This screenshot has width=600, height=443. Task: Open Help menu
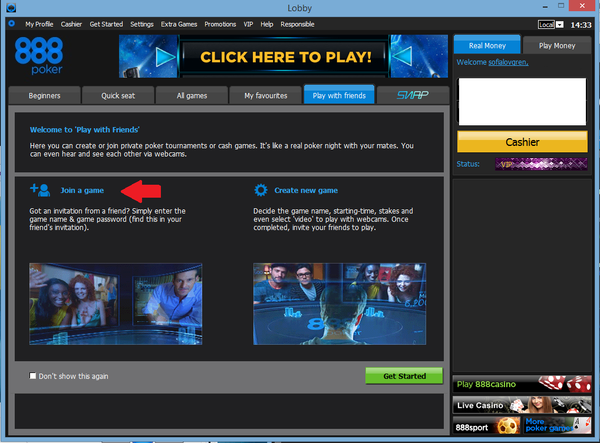(x=267, y=24)
